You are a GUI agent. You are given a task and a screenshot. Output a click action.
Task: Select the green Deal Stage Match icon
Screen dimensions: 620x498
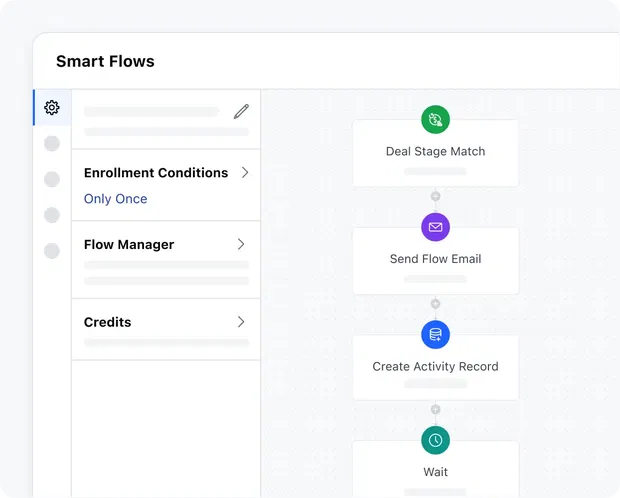tap(435, 120)
